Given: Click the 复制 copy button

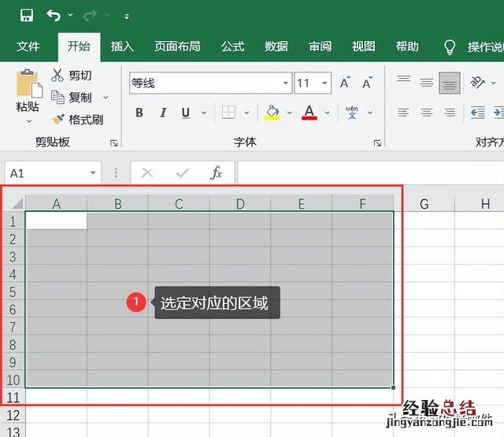Looking at the screenshot, I should click(72, 98).
